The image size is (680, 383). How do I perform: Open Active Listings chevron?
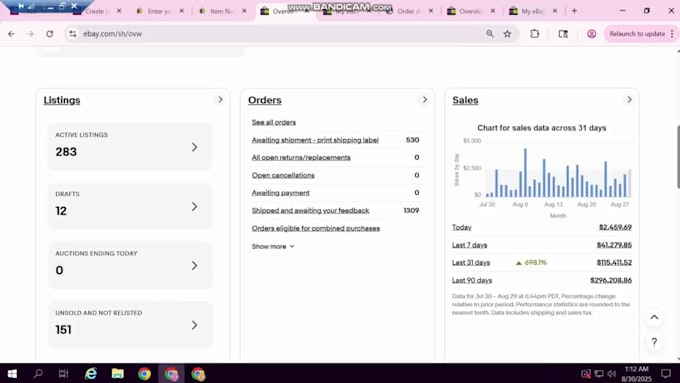[194, 147]
